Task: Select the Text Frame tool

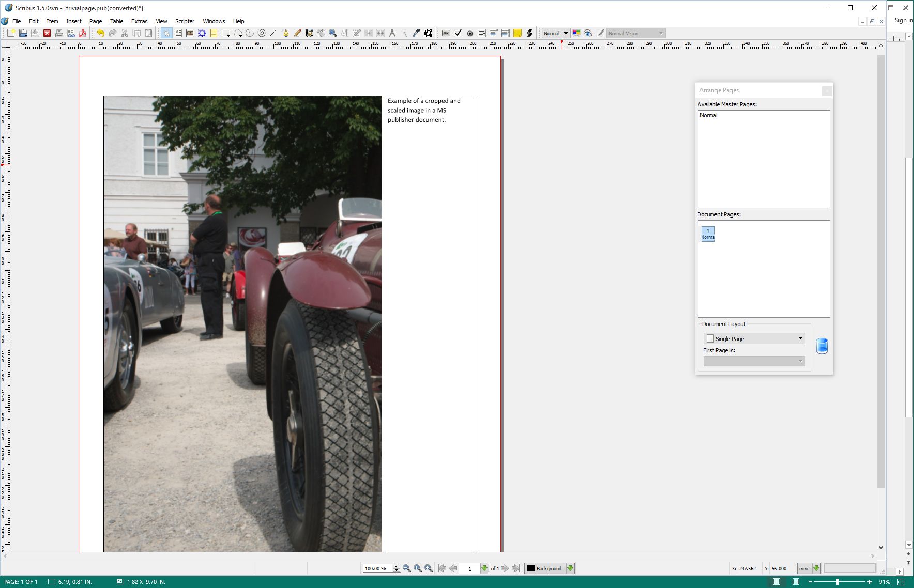Action: click(x=178, y=33)
